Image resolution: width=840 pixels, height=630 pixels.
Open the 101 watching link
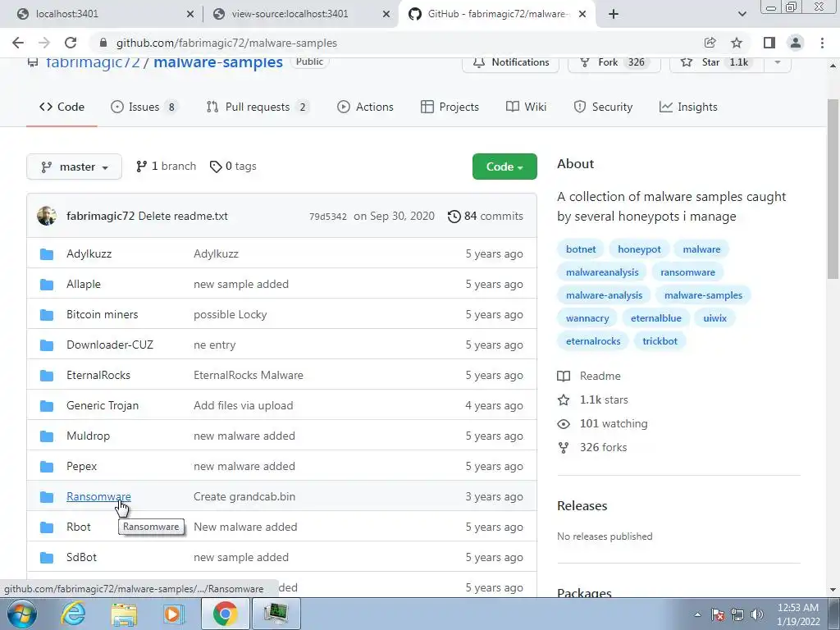tap(603, 424)
